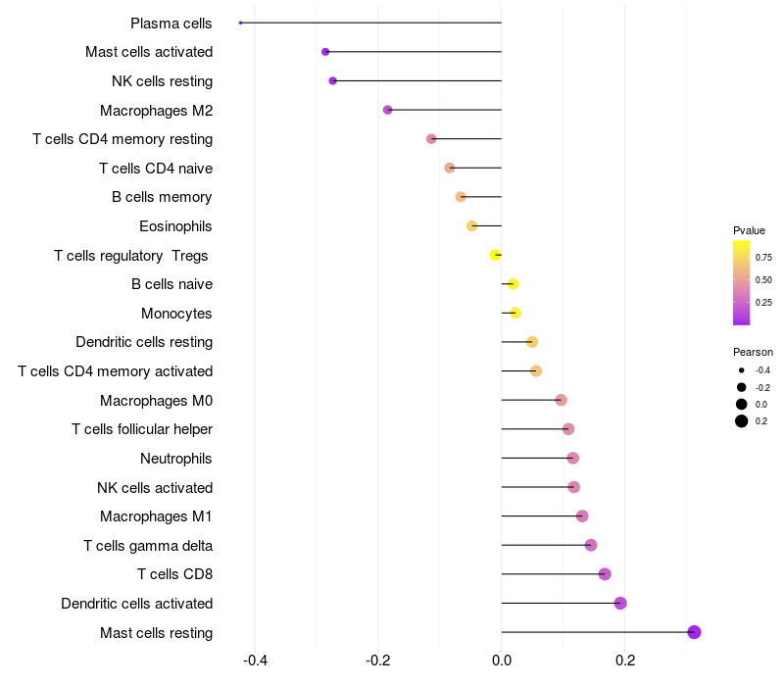Select the Pearson legend dot for 0.0
The image size is (784, 686).
point(742,404)
